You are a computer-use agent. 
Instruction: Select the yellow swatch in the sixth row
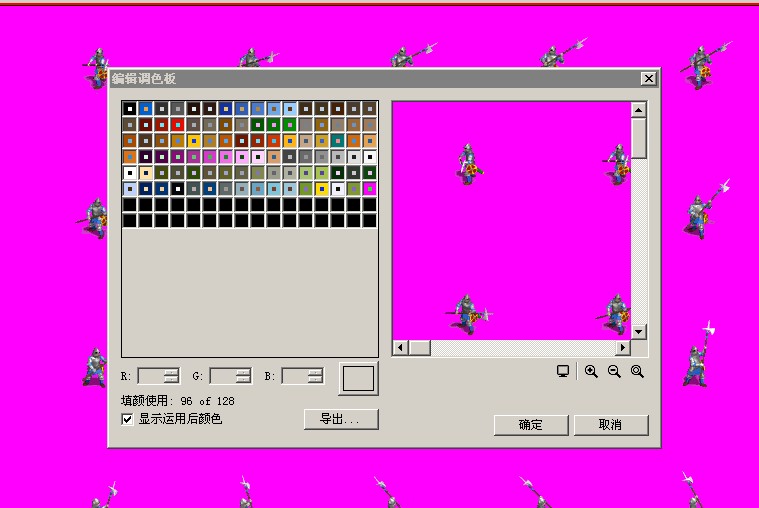click(x=322, y=189)
